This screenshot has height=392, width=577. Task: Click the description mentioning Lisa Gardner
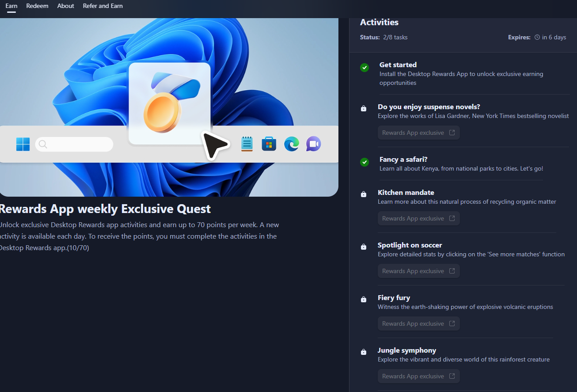point(473,116)
